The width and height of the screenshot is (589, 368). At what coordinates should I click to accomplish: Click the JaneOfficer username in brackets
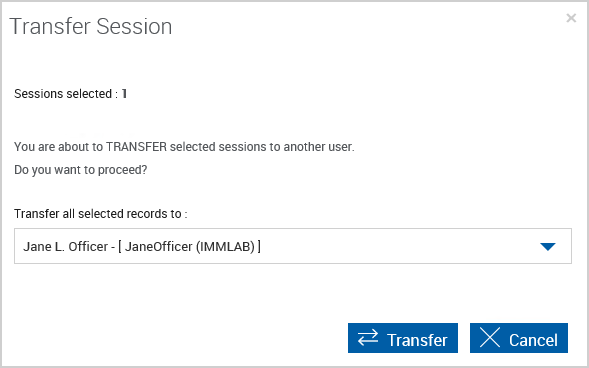159,247
